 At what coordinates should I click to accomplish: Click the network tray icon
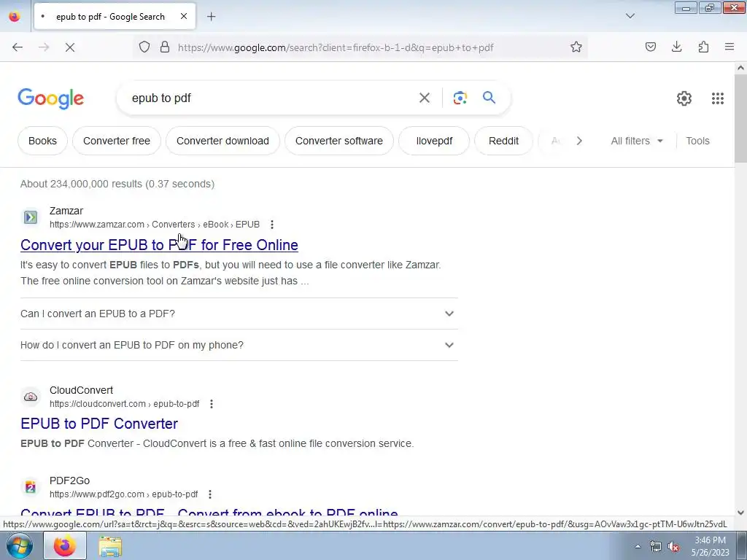pyautogui.click(x=656, y=547)
